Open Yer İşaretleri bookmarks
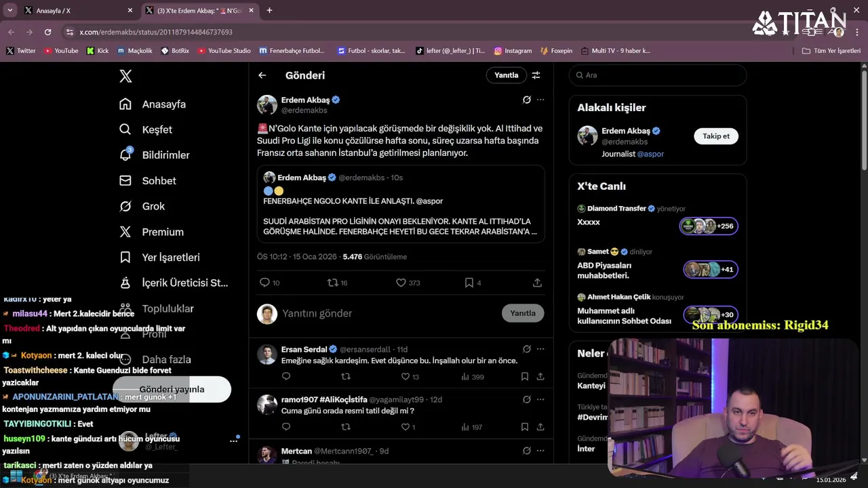 (159, 258)
